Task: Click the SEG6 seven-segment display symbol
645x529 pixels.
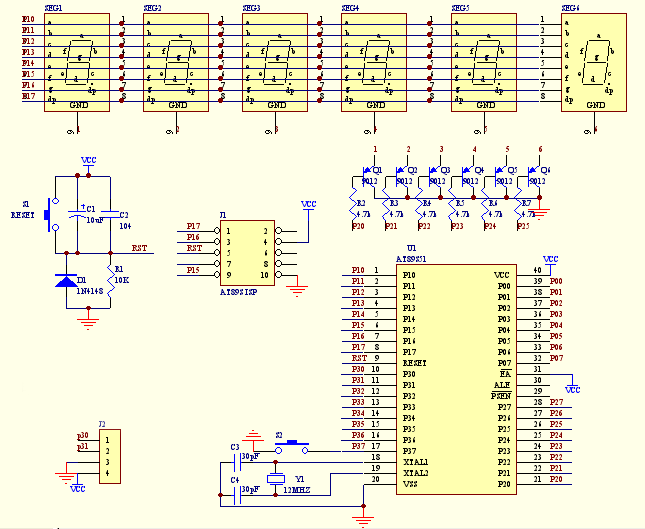Action: pyautogui.click(x=595, y=62)
